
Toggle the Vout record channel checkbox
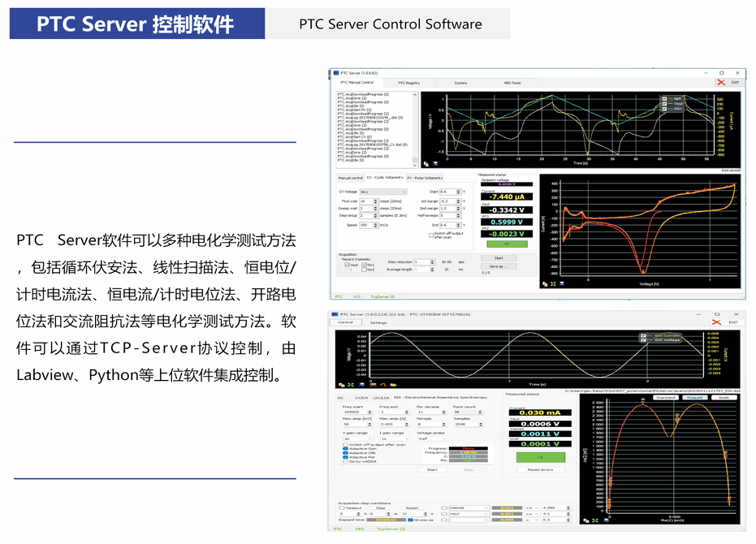pyautogui.click(x=347, y=265)
